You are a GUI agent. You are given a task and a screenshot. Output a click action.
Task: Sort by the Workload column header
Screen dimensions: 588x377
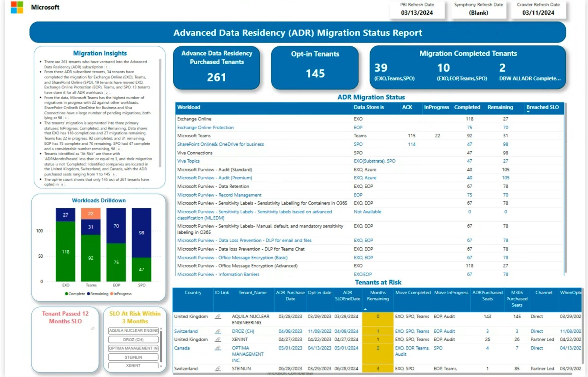click(x=188, y=107)
